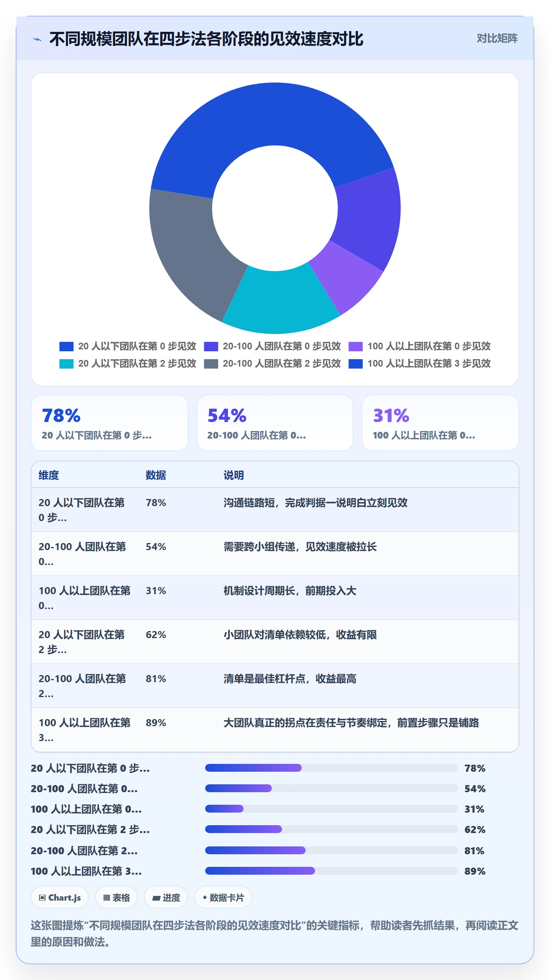Click the progress bar showing 81%
Viewport: 550px width, 980px height.
(332, 850)
